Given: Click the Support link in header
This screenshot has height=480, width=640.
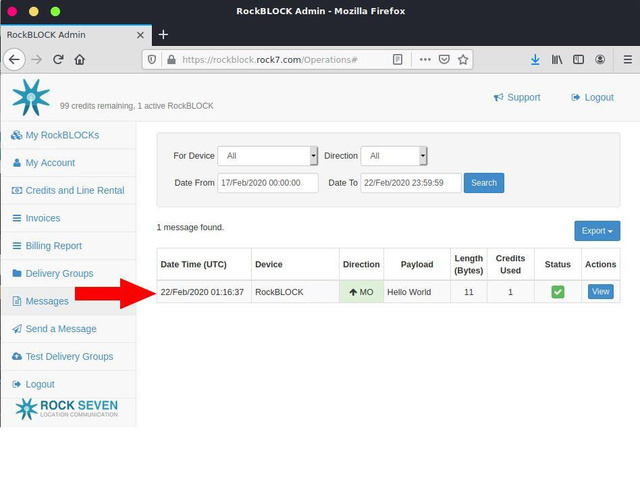Looking at the screenshot, I should click(517, 98).
